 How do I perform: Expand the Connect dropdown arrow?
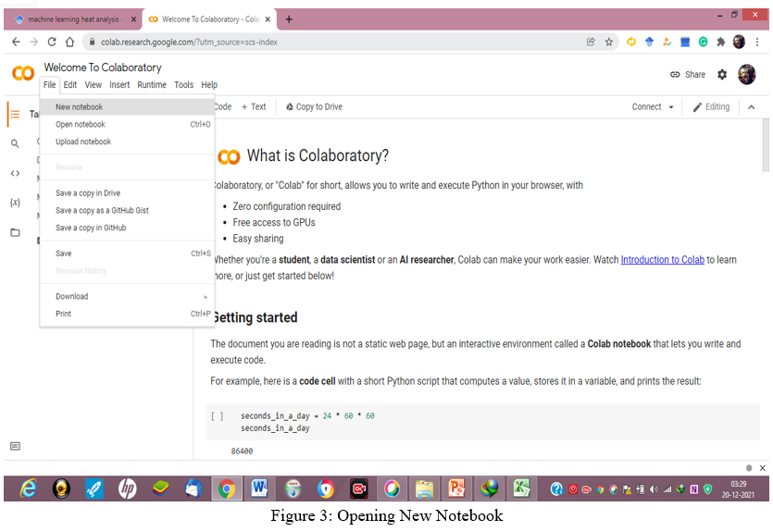point(671,107)
